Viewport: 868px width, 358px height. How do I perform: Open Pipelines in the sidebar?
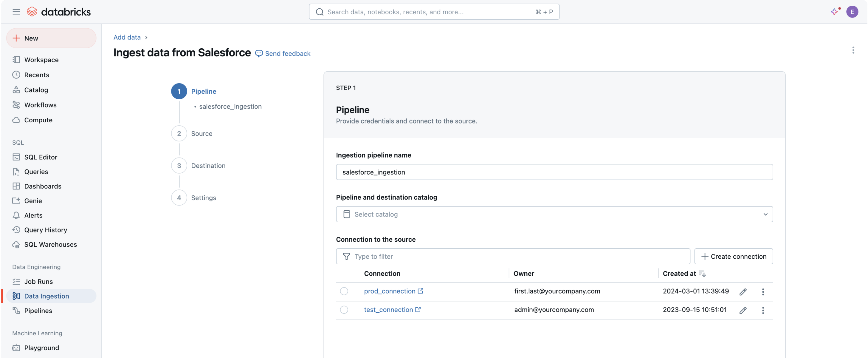pos(38,311)
